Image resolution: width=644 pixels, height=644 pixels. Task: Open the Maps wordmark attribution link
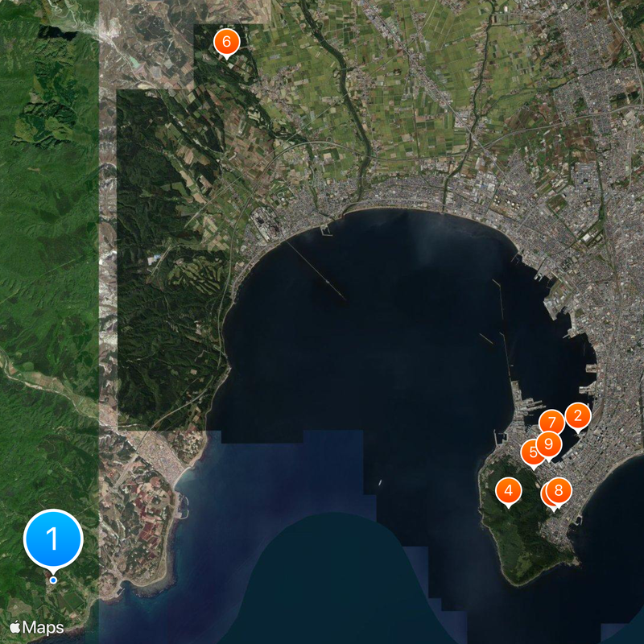[43, 626]
